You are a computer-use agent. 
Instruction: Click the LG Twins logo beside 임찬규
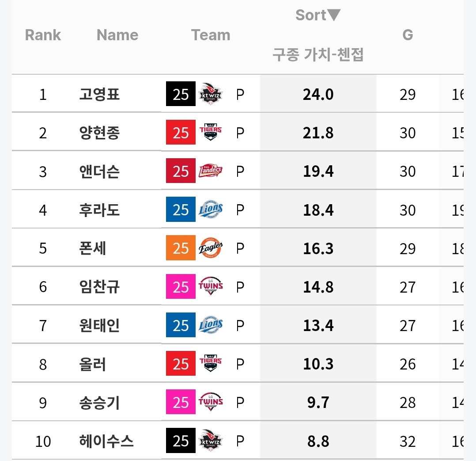click(x=211, y=286)
